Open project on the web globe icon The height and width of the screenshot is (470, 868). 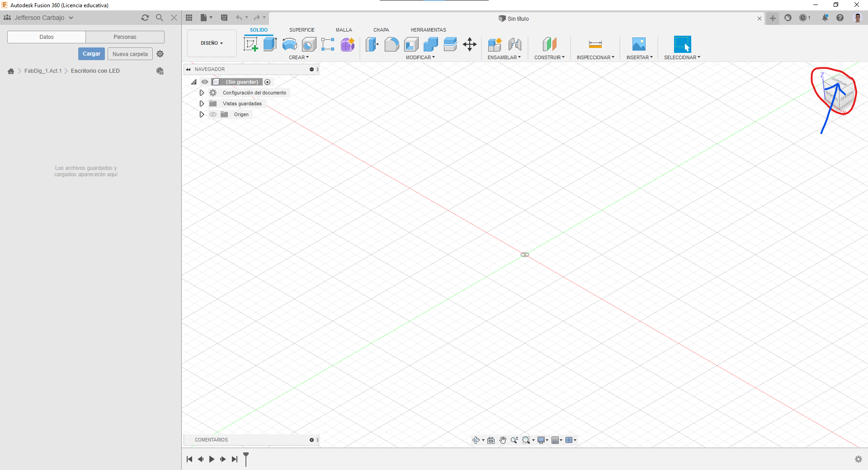click(x=160, y=71)
